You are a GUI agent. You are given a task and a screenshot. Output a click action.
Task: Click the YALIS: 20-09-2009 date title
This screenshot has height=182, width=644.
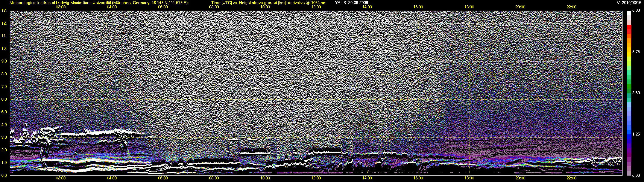pos(351,3)
